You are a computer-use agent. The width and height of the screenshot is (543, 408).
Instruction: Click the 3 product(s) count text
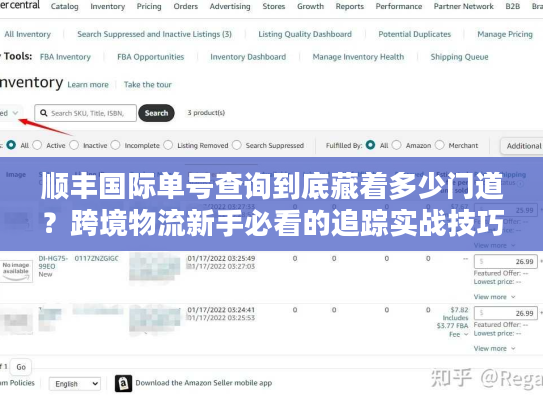coord(206,113)
